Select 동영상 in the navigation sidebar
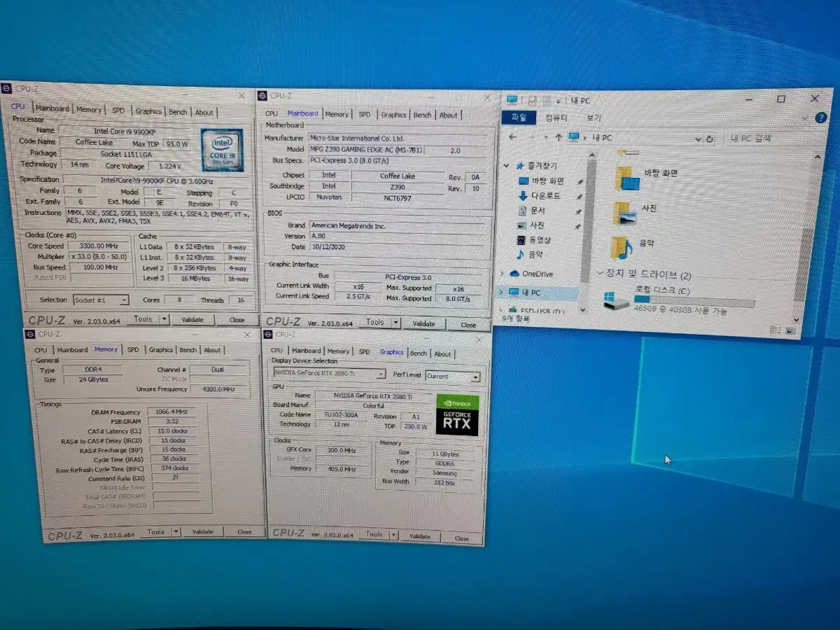The width and height of the screenshot is (840, 630). 535,240
